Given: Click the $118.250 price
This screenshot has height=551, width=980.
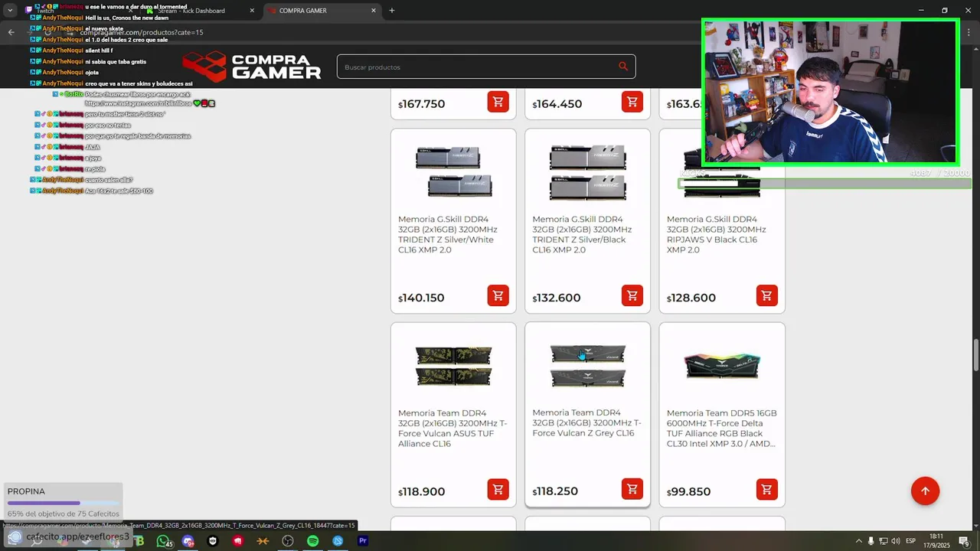Looking at the screenshot, I should tap(555, 491).
